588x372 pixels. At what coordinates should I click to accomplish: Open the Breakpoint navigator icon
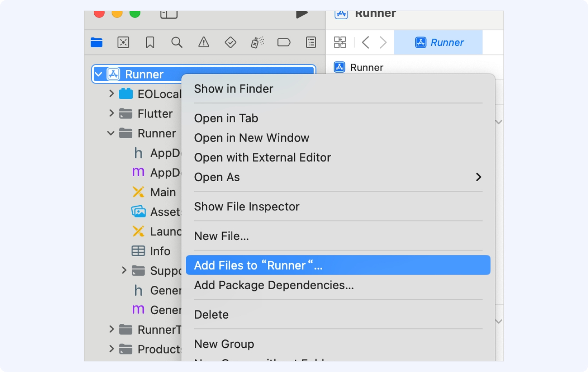(x=284, y=42)
